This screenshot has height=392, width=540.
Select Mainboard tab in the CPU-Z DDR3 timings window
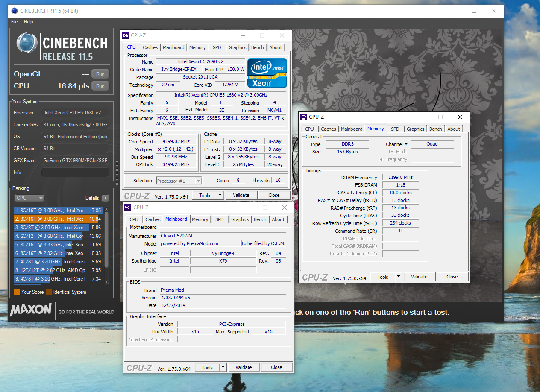pos(352,129)
